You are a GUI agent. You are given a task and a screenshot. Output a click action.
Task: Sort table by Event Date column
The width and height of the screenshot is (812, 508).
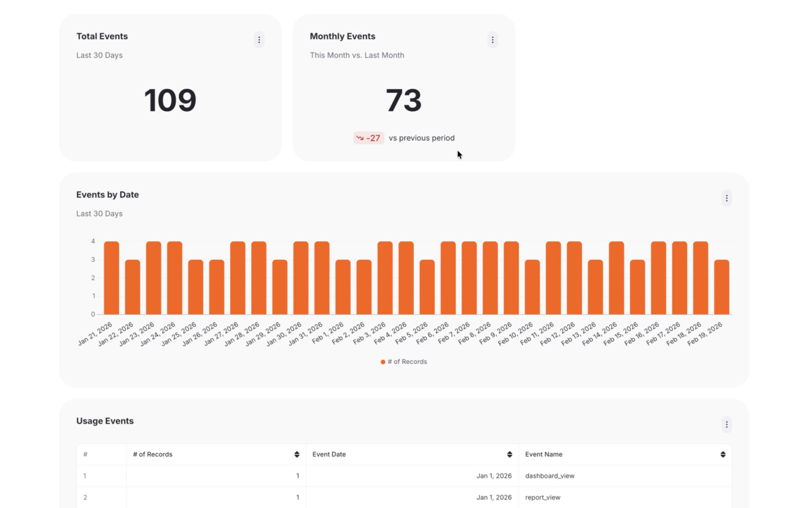click(x=509, y=454)
